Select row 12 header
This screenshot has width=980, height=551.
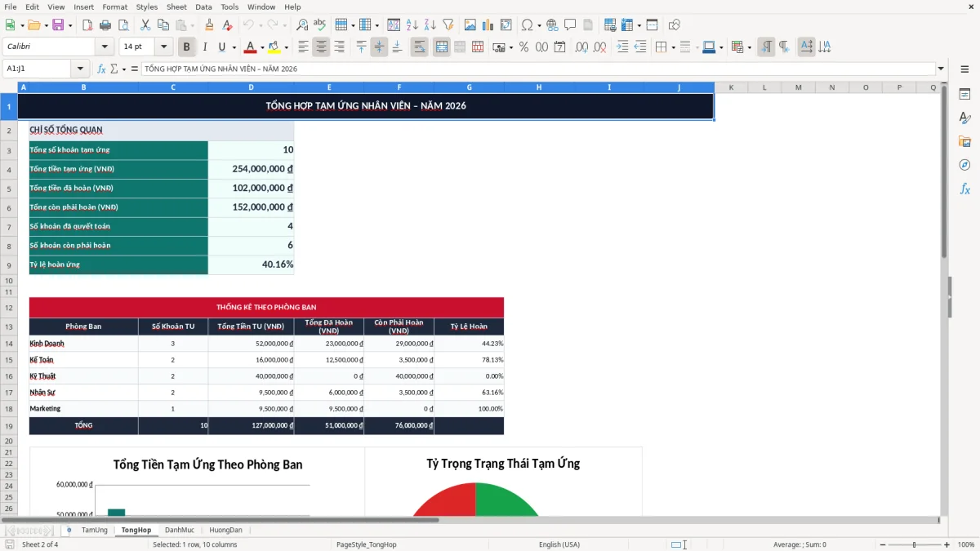[9, 308]
